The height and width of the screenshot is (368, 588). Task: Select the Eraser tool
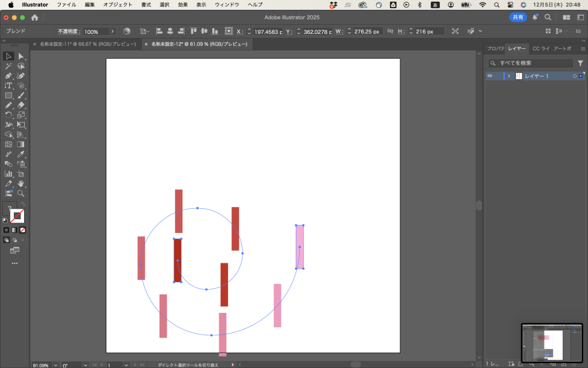coord(21,105)
